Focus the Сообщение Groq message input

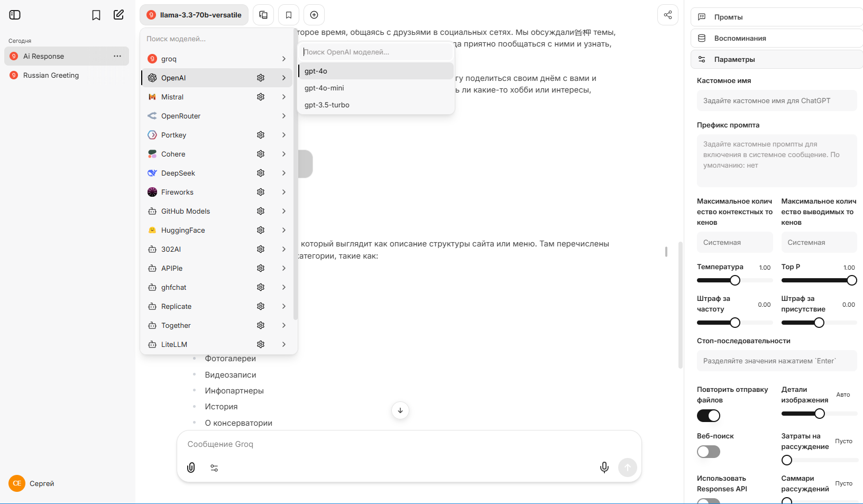(409, 444)
